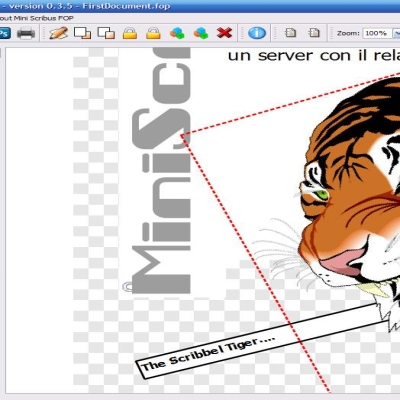Click the printer icon
The image size is (400, 400).
pyautogui.click(x=26, y=33)
